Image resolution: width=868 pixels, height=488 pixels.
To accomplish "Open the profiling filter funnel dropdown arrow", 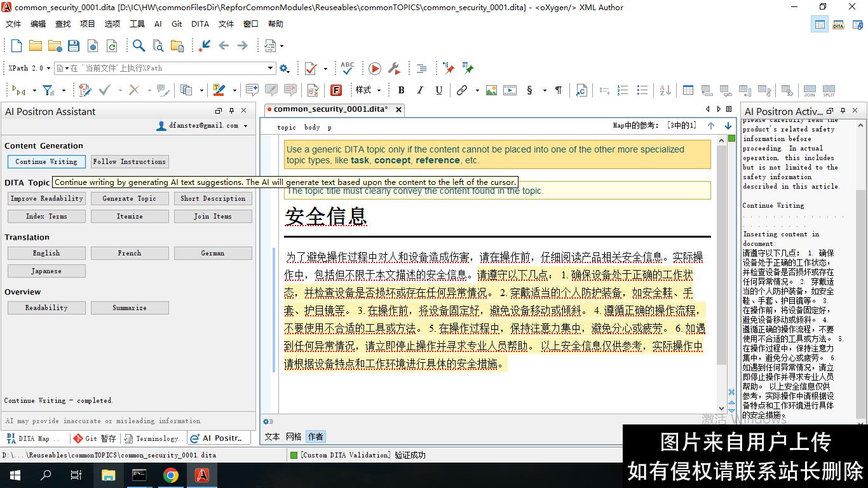I will click(64, 90).
